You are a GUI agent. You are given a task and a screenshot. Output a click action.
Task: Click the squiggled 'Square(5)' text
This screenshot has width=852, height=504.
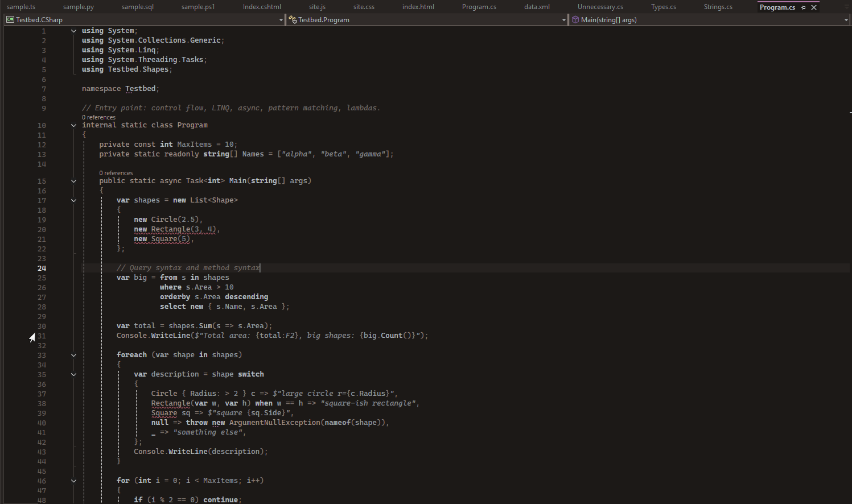[171, 239]
